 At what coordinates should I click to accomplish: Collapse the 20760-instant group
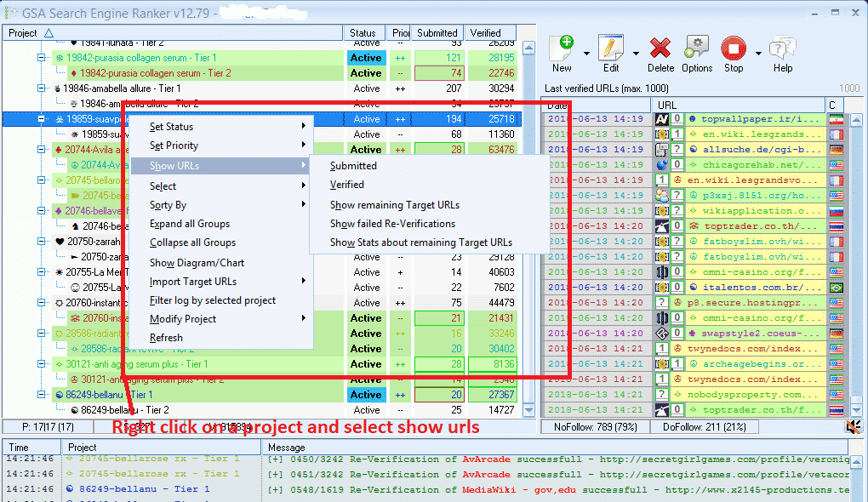pos(41,303)
